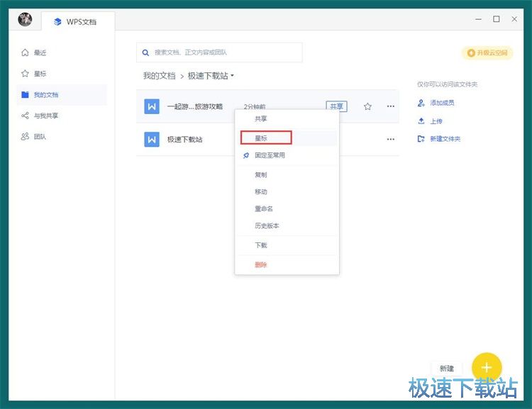532x409 pixels.
Task: Click the 共享 tag on 旅游攻略 row
Action: click(x=336, y=106)
